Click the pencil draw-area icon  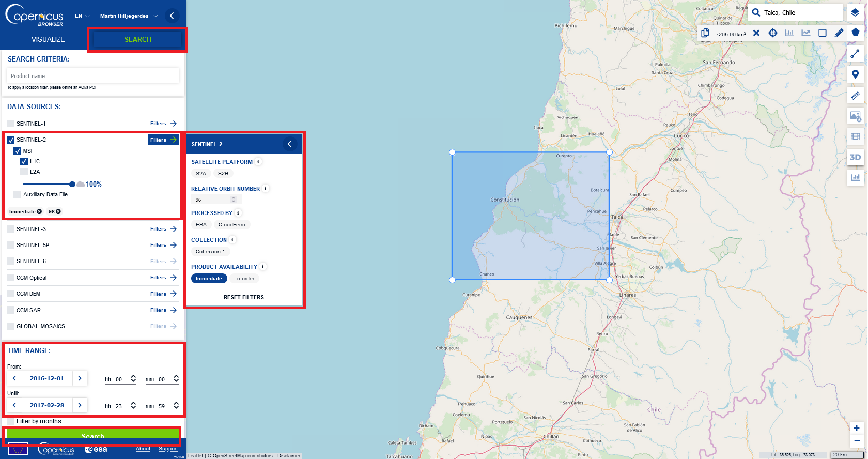[x=839, y=33]
